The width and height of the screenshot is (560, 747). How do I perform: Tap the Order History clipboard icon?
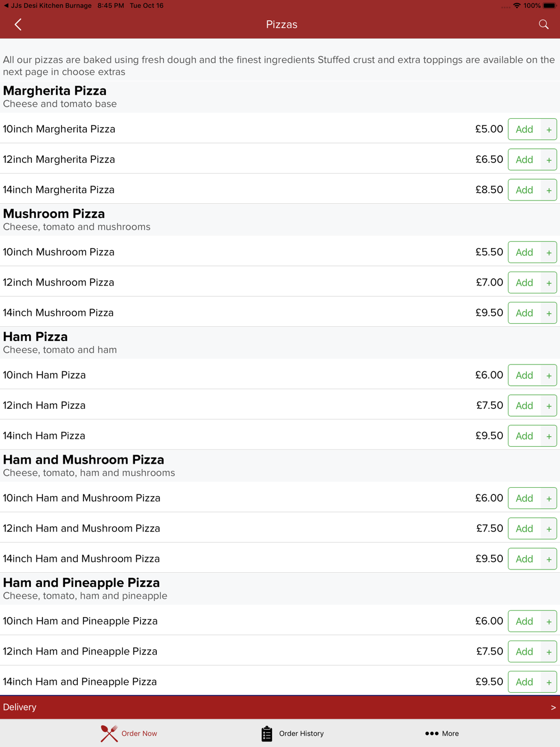click(267, 734)
